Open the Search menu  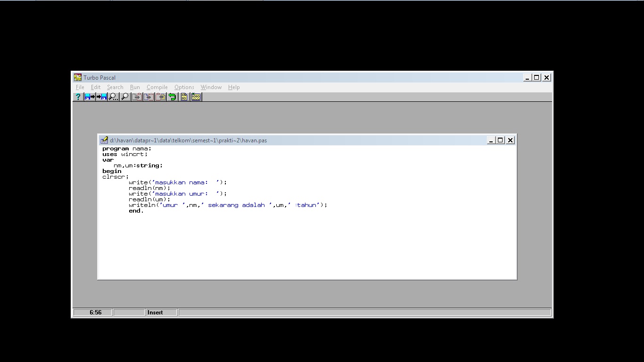click(115, 87)
